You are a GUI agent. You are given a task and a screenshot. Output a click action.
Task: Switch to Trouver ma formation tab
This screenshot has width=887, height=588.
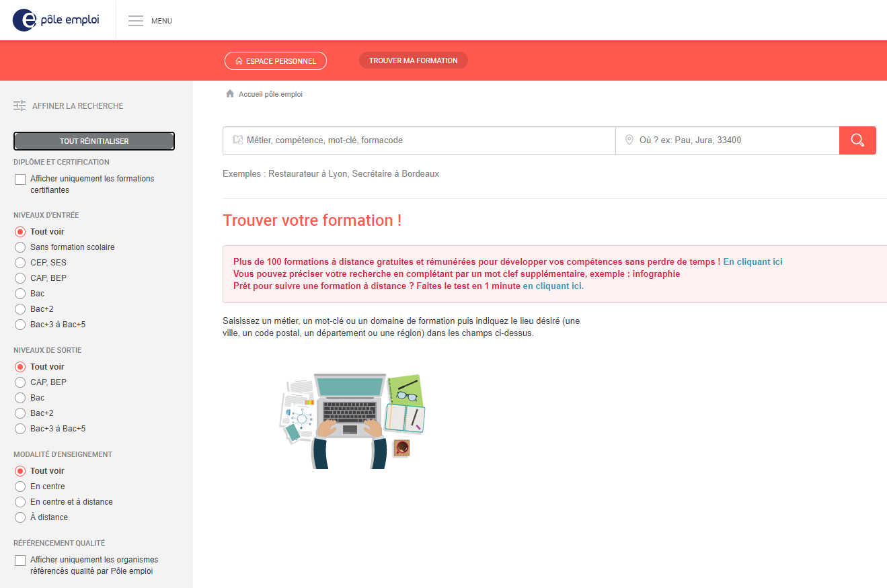pyautogui.click(x=414, y=60)
